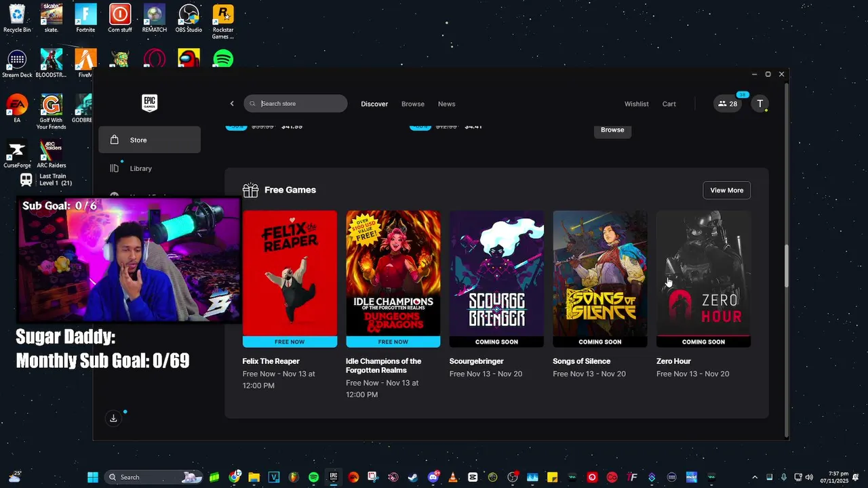Click the Search store field
868x488 pixels.
(x=296, y=104)
